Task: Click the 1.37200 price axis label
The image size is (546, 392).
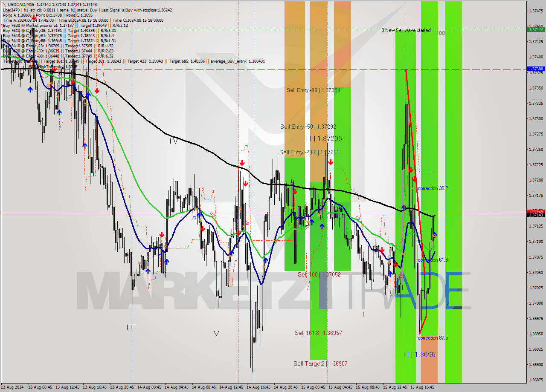Action: pyautogui.click(x=536, y=180)
